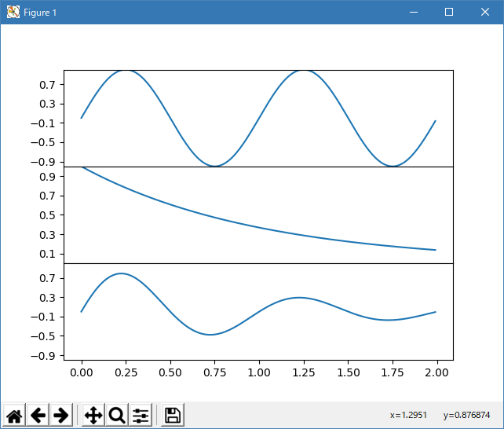
Task: Reset the plot to original view with Home icon
Action: [x=14, y=416]
